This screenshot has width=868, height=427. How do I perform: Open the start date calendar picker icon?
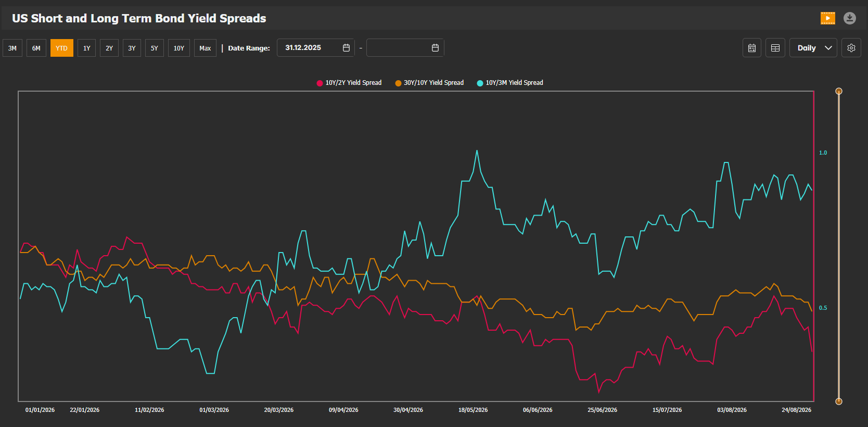347,48
